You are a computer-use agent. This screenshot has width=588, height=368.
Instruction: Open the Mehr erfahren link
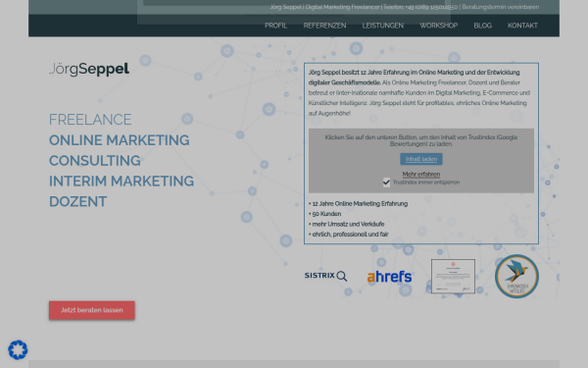tap(421, 175)
